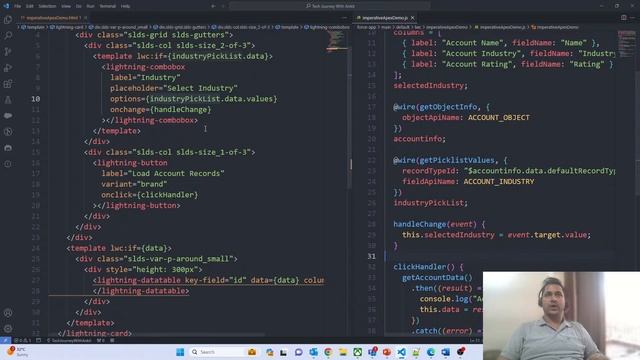Open the Run and Debug view
Viewport: 640px width, 360px height.
(x=8, y=68)
